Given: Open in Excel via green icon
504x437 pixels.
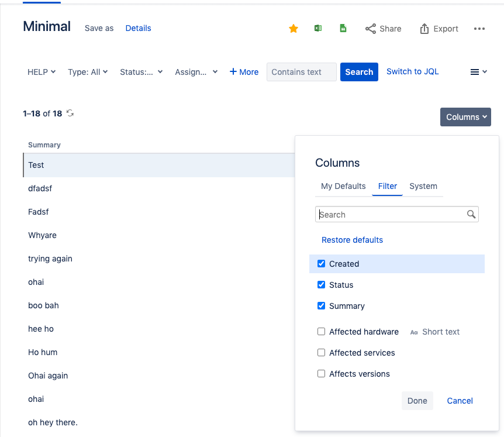Looking at the screenshot, I should pos(318,28).
